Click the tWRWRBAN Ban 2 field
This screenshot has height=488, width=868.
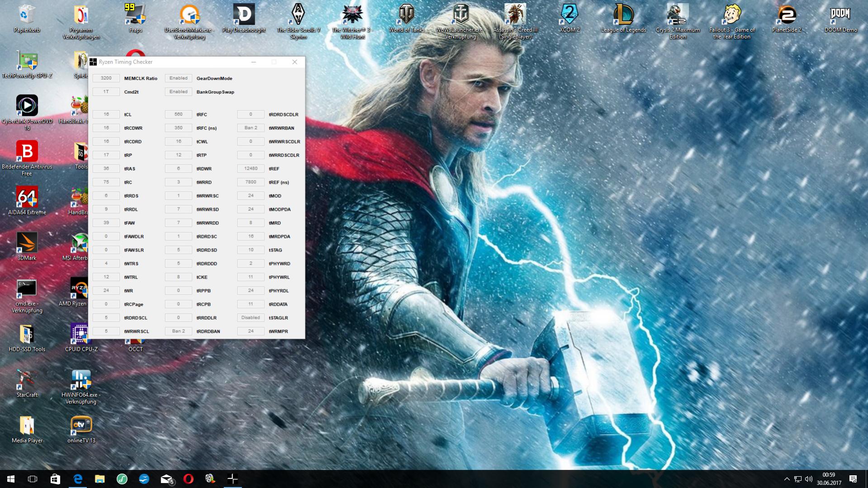pyautogui.click(x=251, y=128)
